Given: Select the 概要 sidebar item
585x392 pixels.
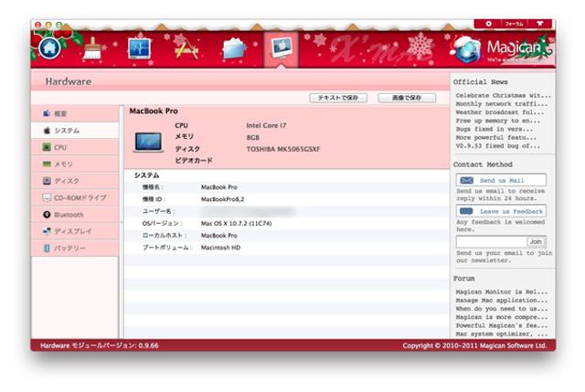Looking at the screenshot, I should [75, 113].
